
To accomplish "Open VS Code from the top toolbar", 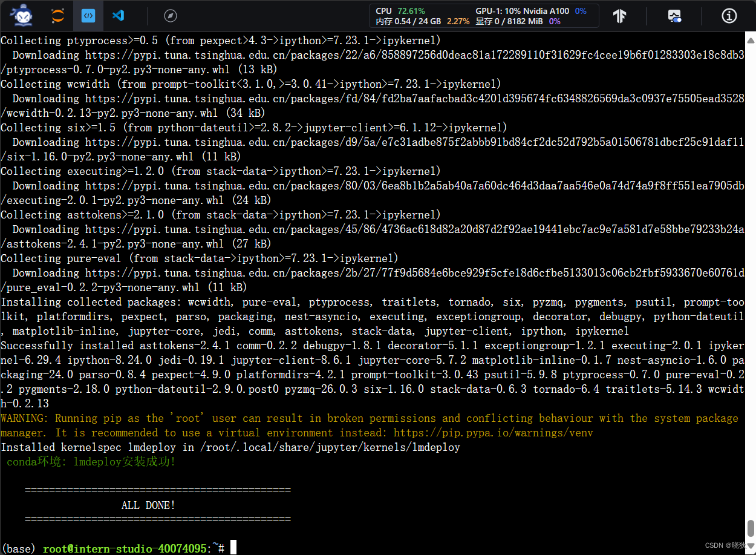I will click(x=119, y=15).
